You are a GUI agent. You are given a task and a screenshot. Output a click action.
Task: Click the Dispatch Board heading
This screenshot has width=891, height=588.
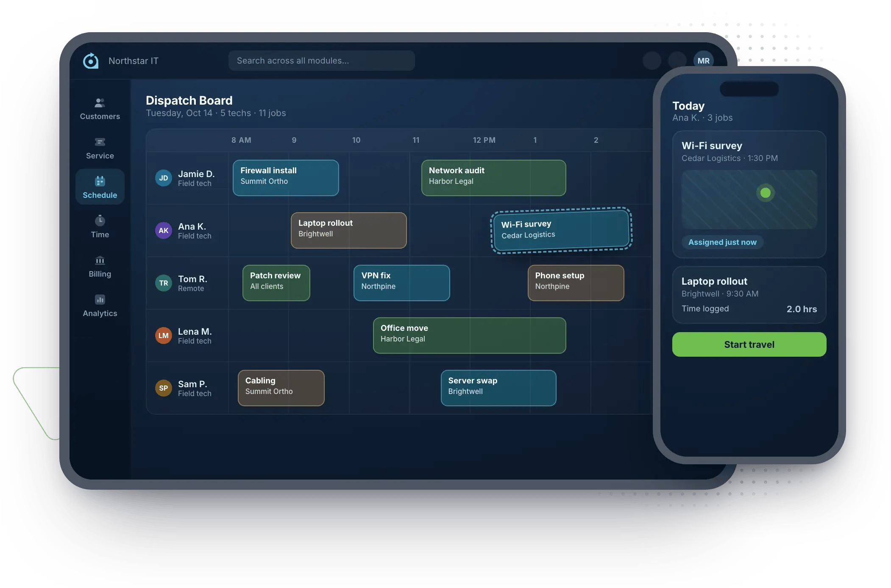click(189, 100)
